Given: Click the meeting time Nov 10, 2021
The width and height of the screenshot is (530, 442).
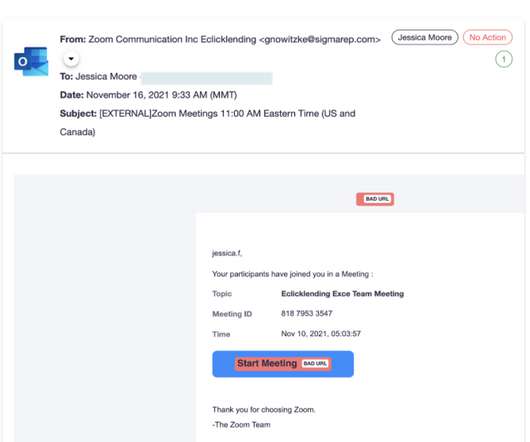Looking at the screenshot, I should (321, 334).
